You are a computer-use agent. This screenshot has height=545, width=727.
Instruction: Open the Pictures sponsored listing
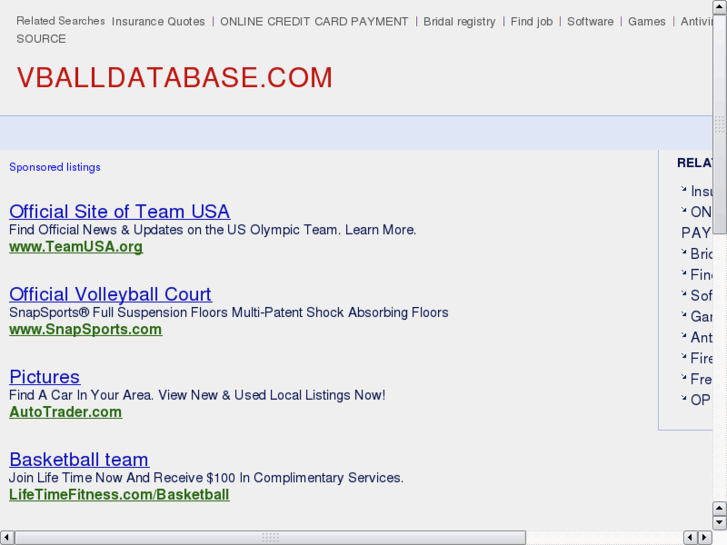pyautogui.click(x=45, y=377)
